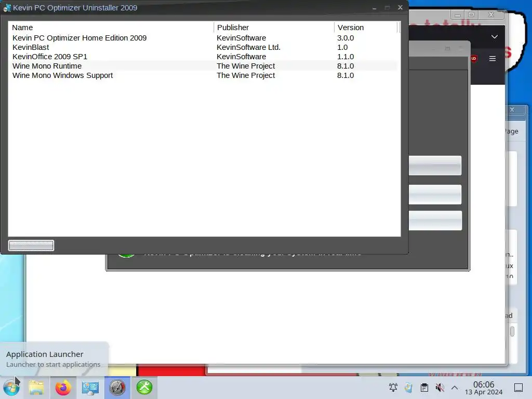The width and height of the screenshot is (532, 399).
Task: Click the version 3.0.0 cell
Action: 345,38
